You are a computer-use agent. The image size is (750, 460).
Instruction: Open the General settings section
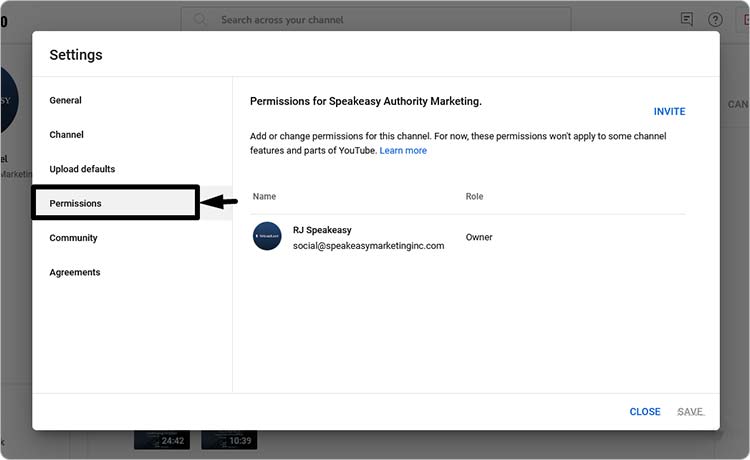point(66,100)
